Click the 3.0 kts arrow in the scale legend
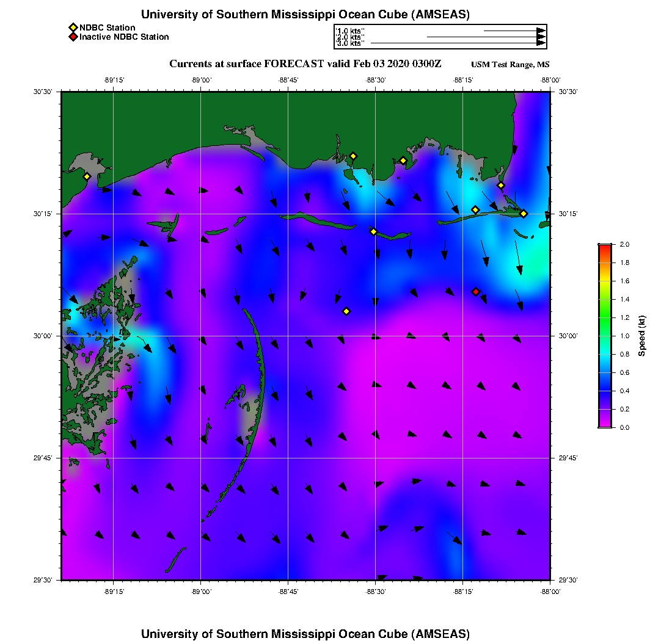Viewport: 672px width, 641px height. 458,43
